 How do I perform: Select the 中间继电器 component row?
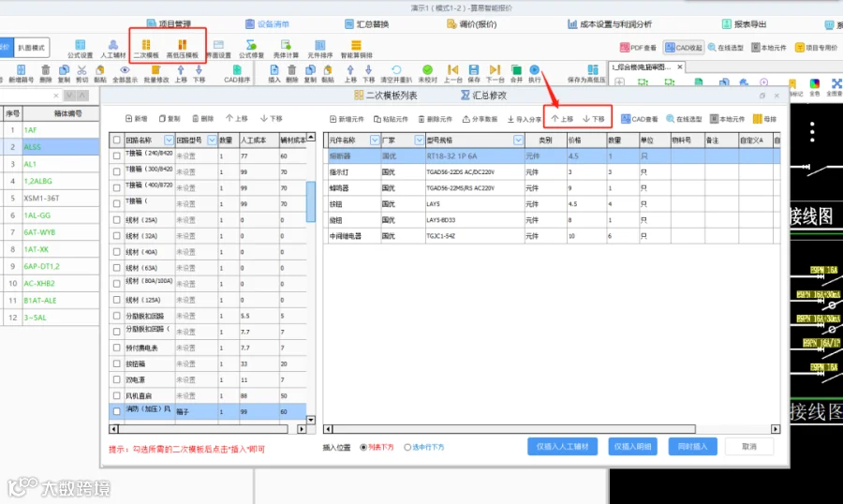pos(552,236)
